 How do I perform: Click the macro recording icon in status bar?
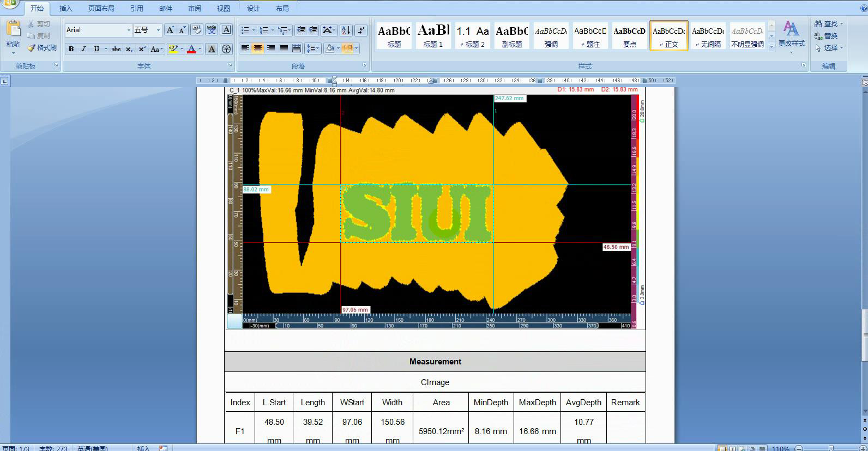(x=163, y=448)
